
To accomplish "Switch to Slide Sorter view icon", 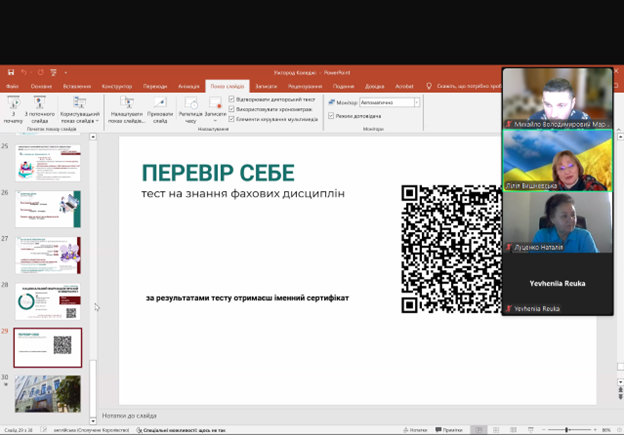I will tap(496, 430).
